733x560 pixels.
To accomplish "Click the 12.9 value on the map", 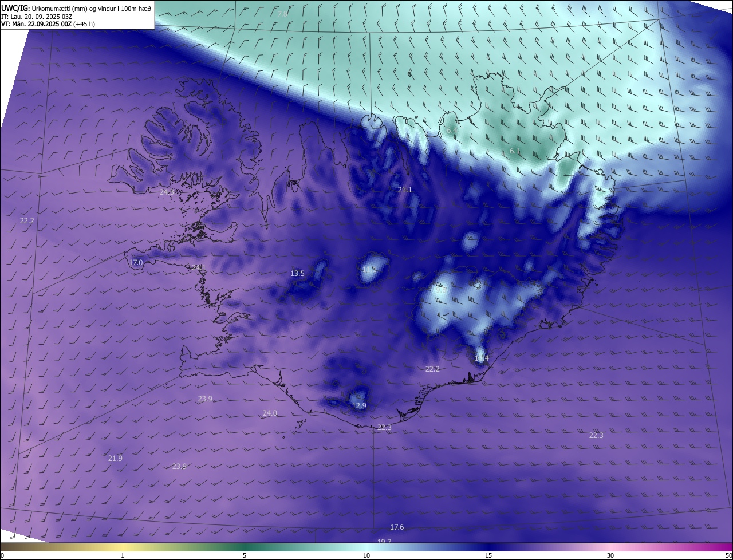I will (359, 405).
